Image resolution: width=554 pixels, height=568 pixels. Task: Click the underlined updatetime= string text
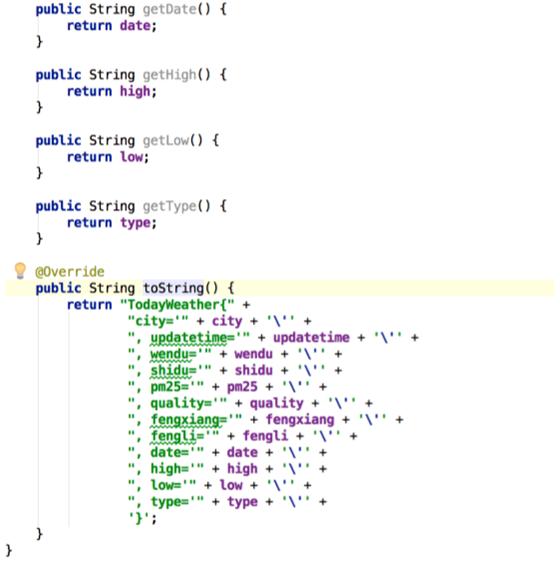click(x=192, y=338)
